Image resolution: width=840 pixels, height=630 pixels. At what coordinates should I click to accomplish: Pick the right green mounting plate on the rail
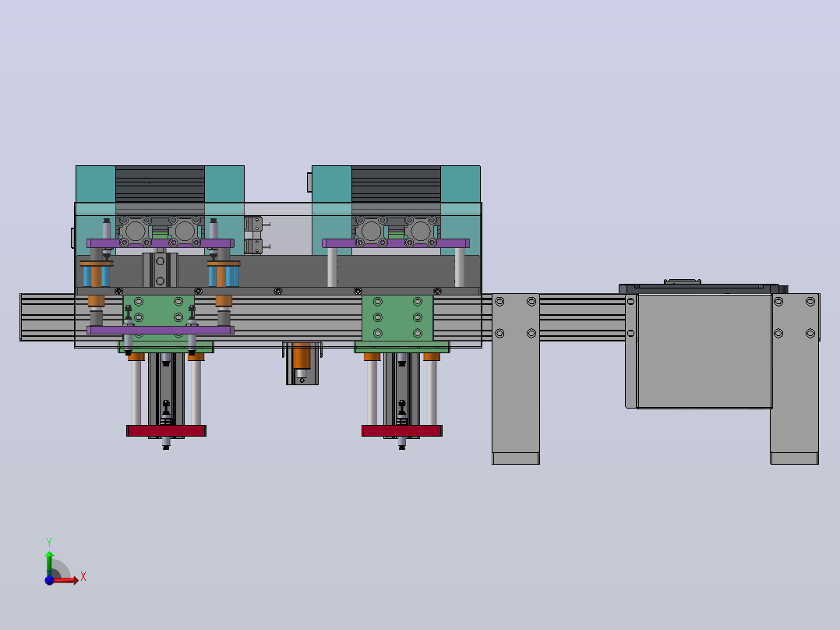coord(397,318)
